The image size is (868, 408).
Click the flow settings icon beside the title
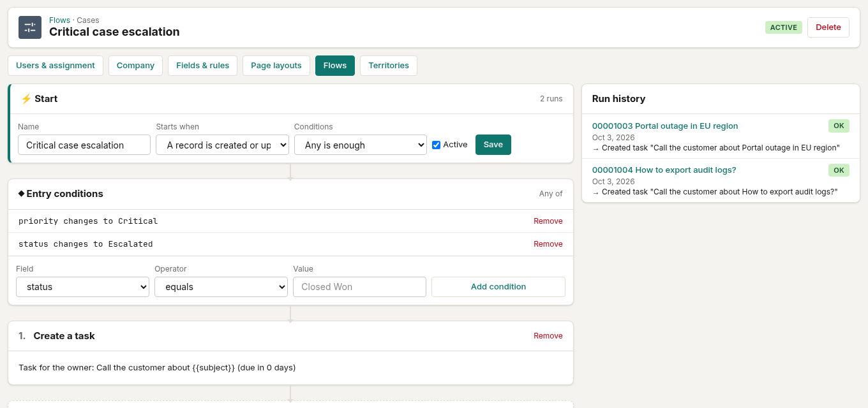click(30, 27)
